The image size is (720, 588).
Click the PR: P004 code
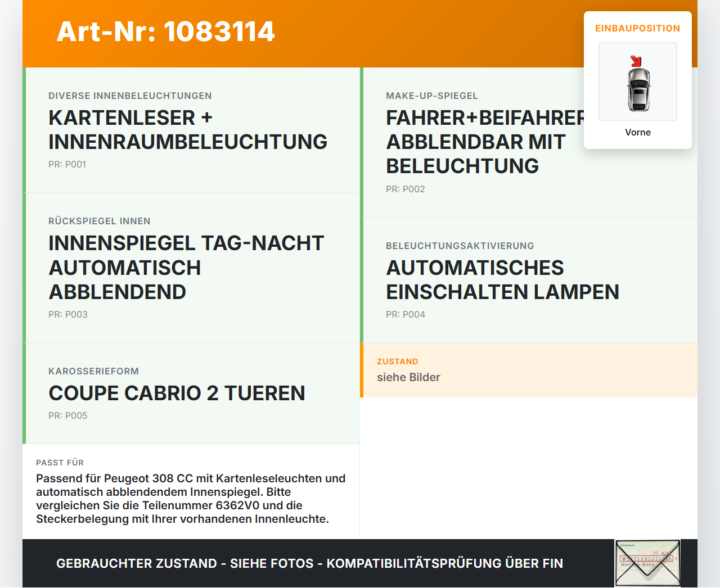point(405,315)
